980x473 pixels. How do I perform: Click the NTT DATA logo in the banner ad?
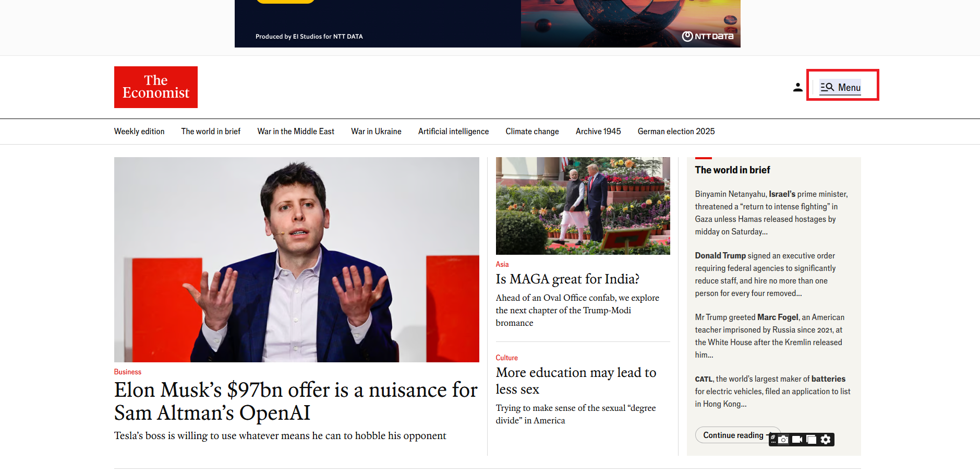click(x=708, y=36)
